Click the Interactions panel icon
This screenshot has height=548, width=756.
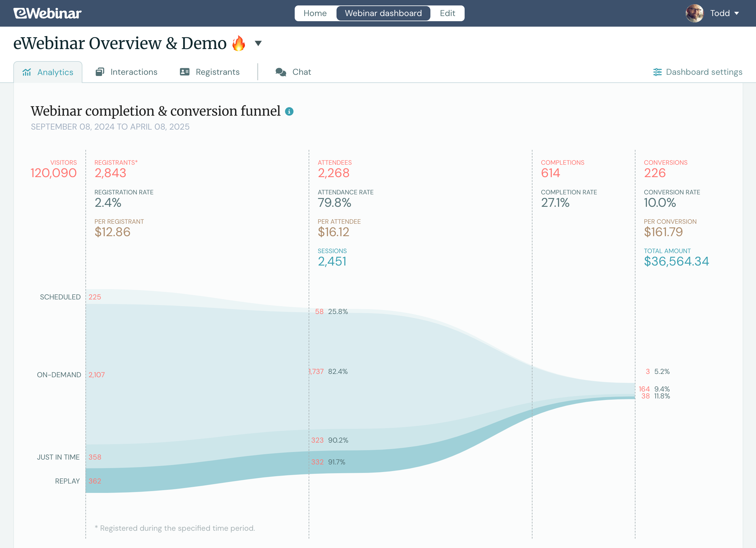click(100, 72)
